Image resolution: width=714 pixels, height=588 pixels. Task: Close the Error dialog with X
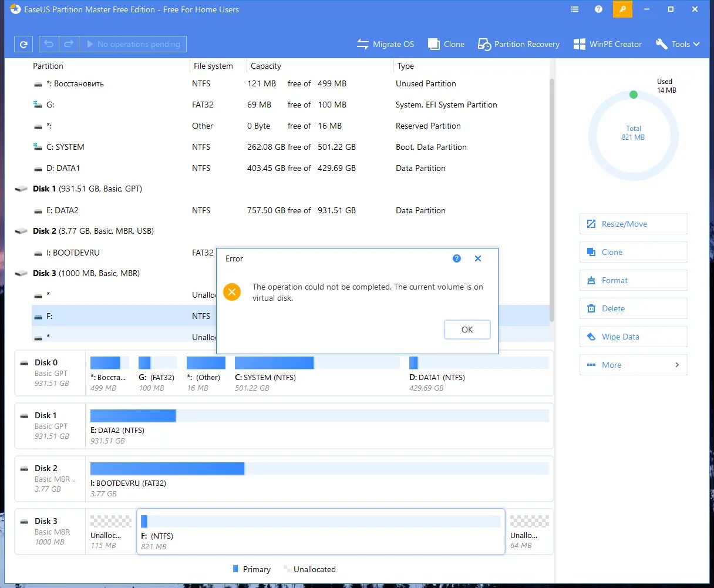click(x=478, y=258)
